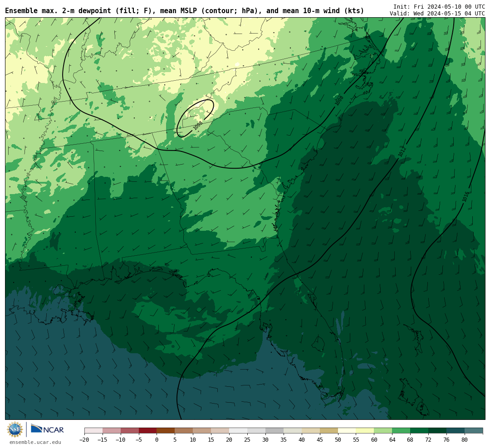Click the colorbar tick label 0
The image size is (490, 448).
coord(157,439)
